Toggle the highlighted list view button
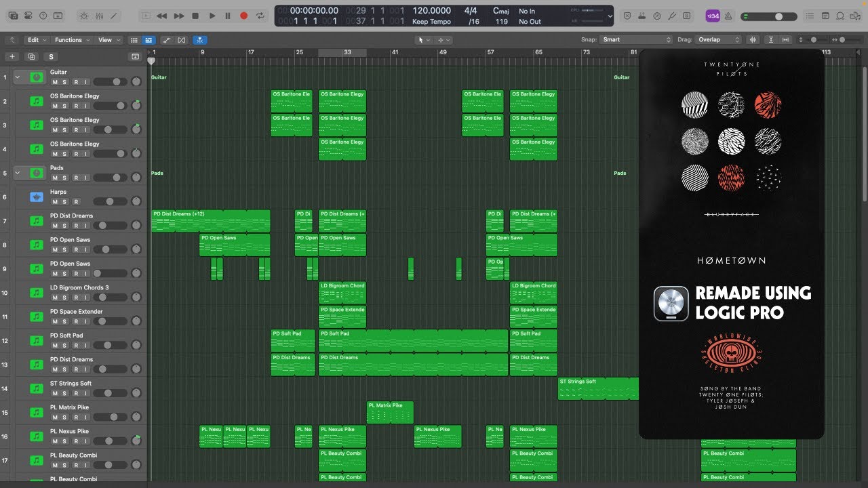Viewport: 868px width, 488px height. pyautogui.click(x=149, y=40)
